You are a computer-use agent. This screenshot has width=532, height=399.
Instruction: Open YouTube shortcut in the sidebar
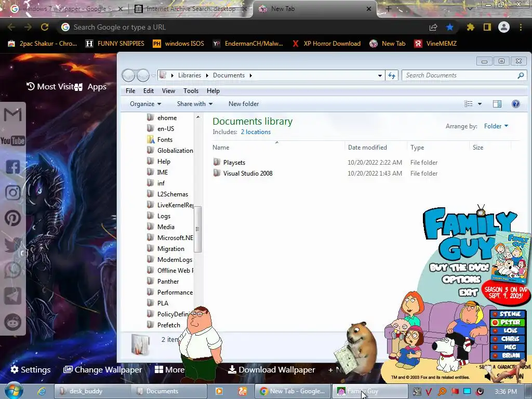pyautogui.click(x=12, y=140)
